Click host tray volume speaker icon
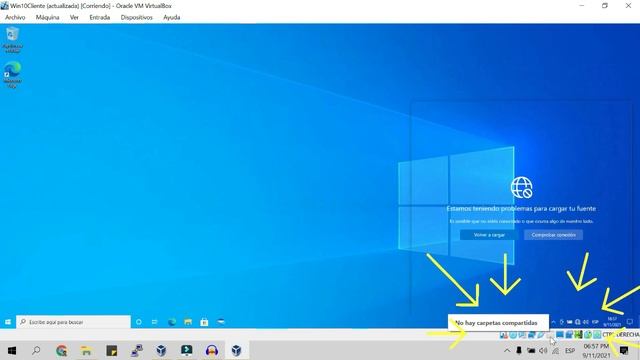This screenshot has height=360, width=640. [x=543, y=351]
